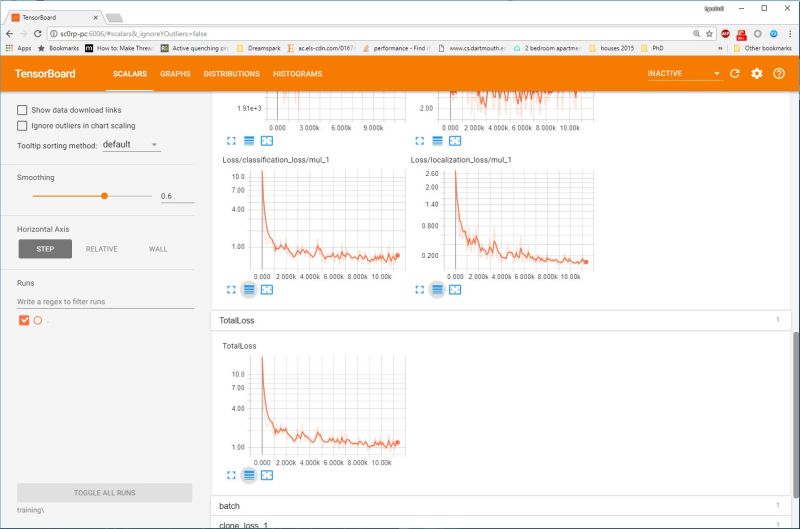Reload TensorBoard data with refresh icon
The height and width of the screenshot is (529, 800).
[735, 73]
